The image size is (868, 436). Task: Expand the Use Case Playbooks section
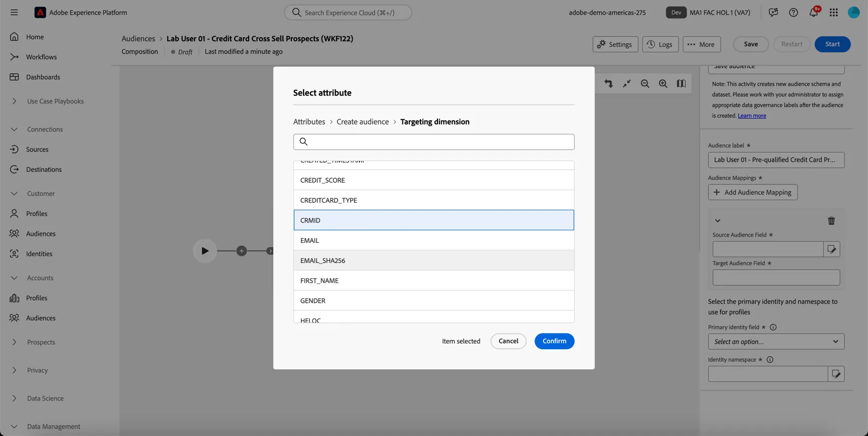[14, 101]
